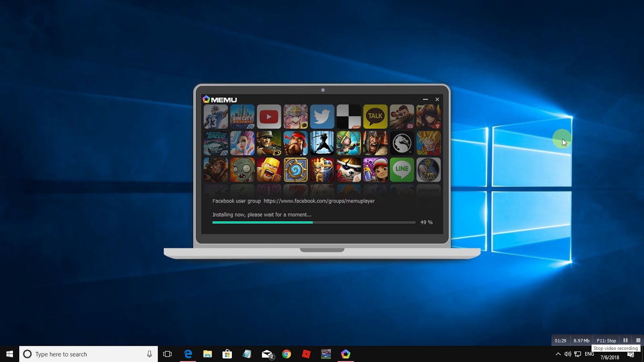
Task: Open the Mail app on the taskbar
Action: (x=267, y=354)
